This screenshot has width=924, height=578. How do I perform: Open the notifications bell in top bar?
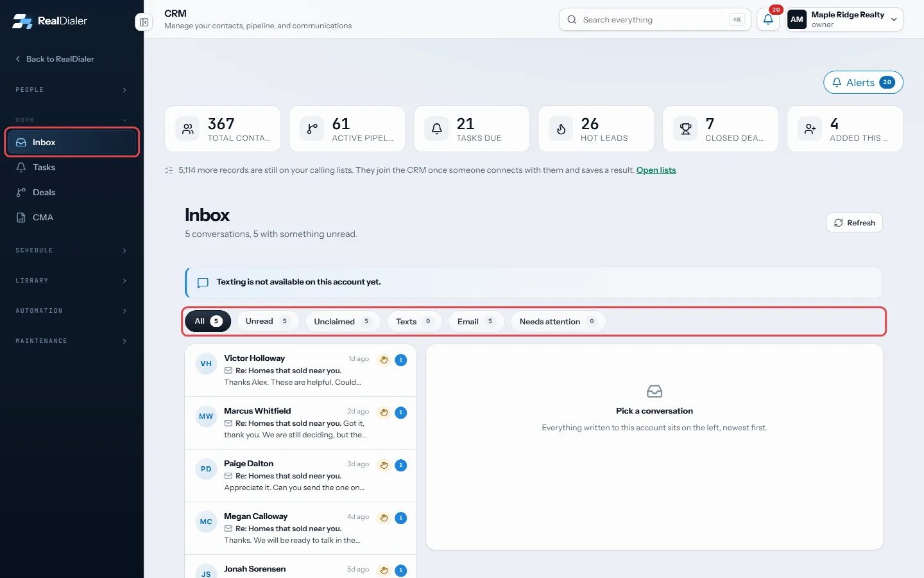click(768, 19)
